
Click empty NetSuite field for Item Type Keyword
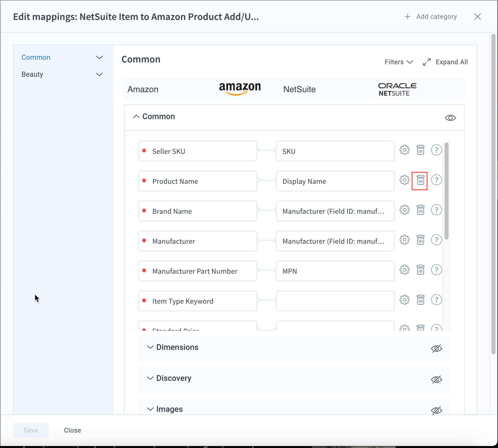click(x=335, y=301)
